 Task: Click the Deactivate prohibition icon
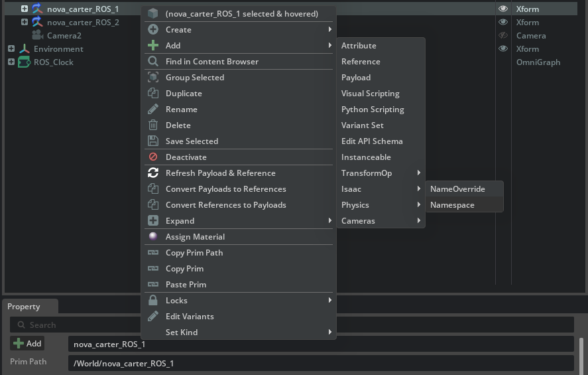click(x=153, y=157)
